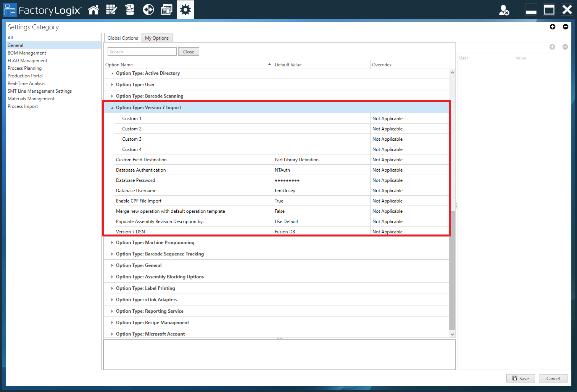The image size is (577, 392).
Task: Expand the Label Printing option group
Action: click(x=112, y=288)
